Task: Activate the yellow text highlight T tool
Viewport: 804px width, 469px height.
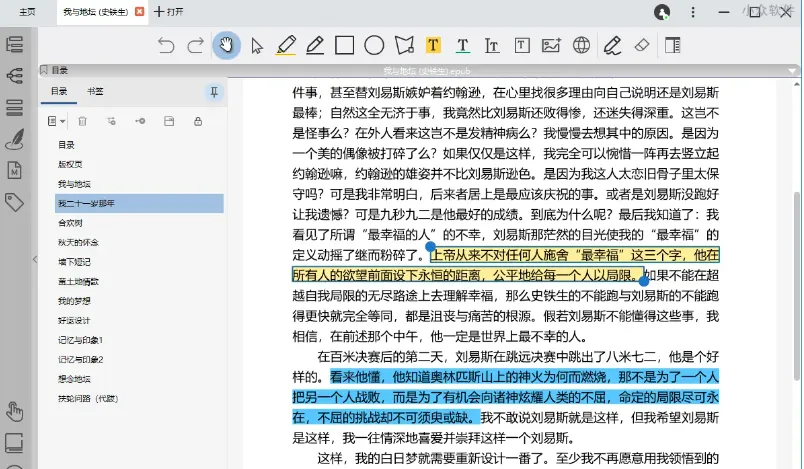Action: [x=433, y=45]
